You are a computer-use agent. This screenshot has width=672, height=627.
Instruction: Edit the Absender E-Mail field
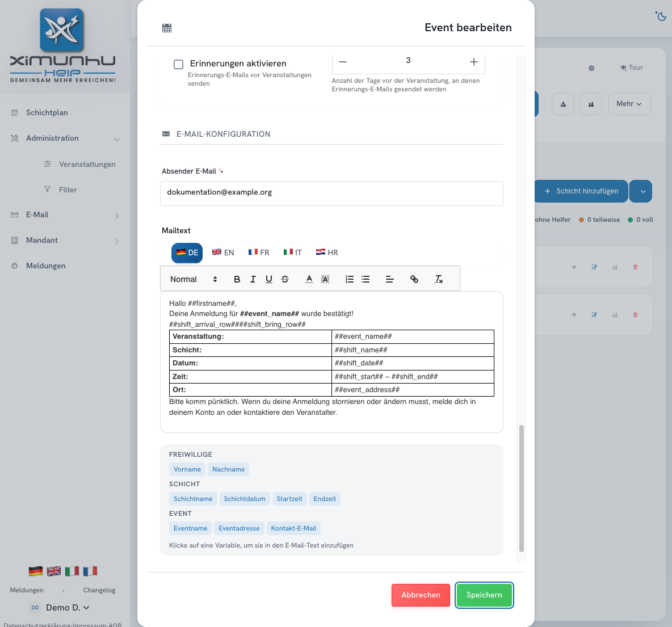pos(331,193)
